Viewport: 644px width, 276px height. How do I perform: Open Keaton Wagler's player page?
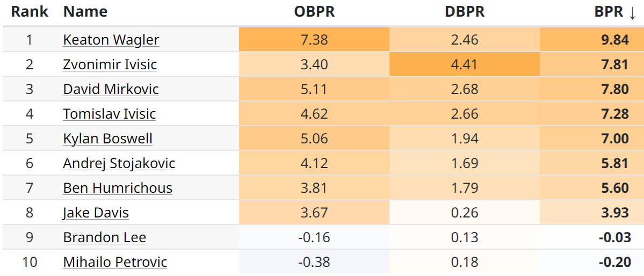(x=111, y=40)
